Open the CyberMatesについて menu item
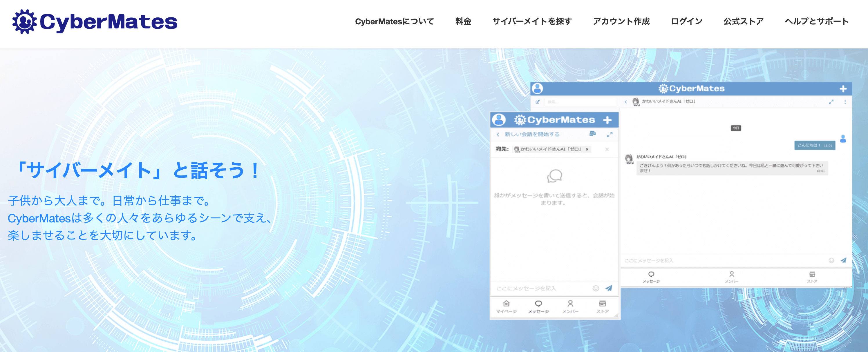Screen dimensions: 868x352 click(394, 21)
